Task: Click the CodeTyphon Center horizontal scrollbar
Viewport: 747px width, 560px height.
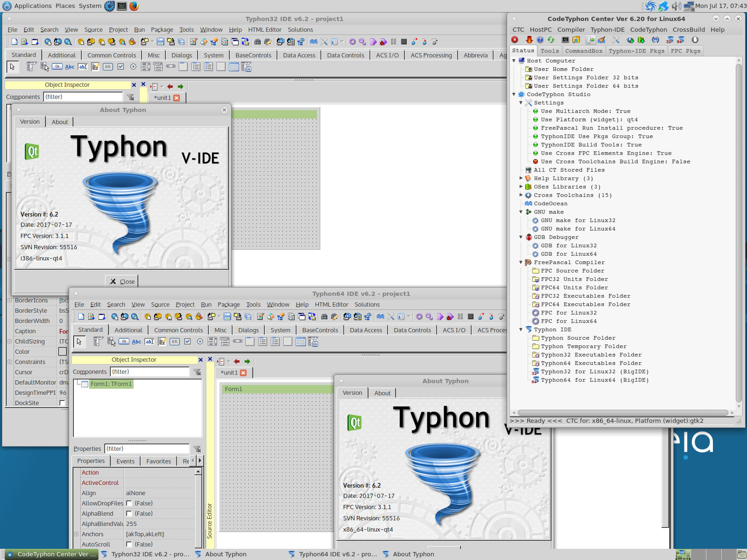Action: pyautogui.click(x=623, y=413)
